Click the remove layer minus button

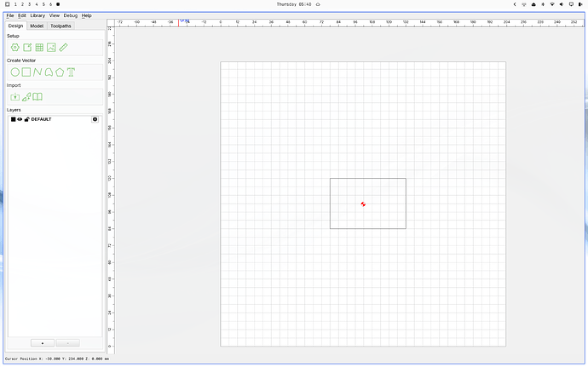[68, 343]
